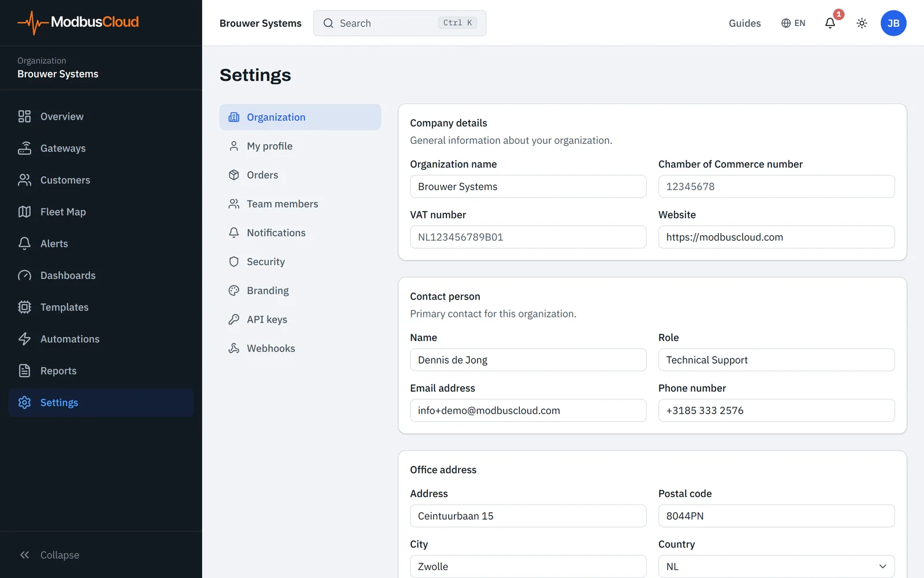Image resolution: width=924 pixels, height=578 pixels.
Task: Go to Team members settings
Action: click(x=300, y=203)
